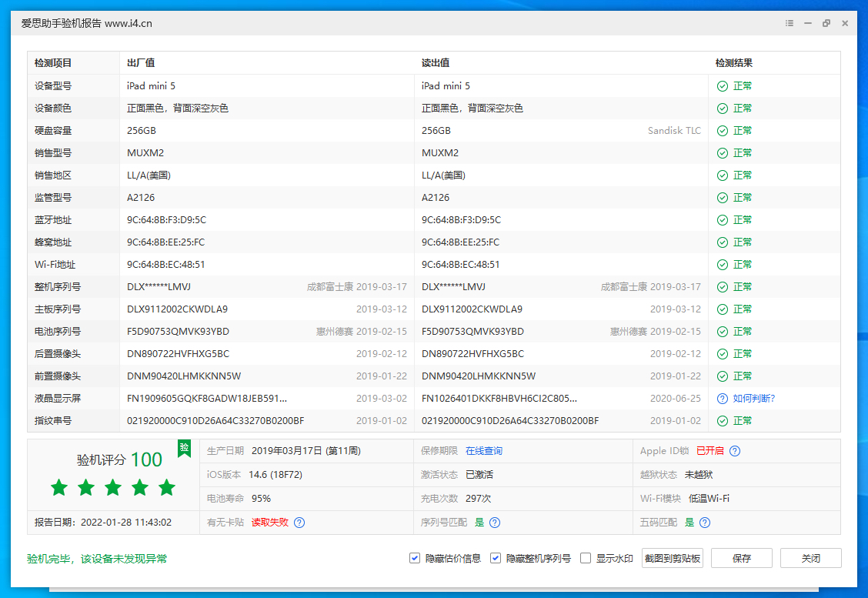The image size is (868, 598).
Task: Click 在线查询 warranty link
Action: pyautogui.click(x=483, y=451)
